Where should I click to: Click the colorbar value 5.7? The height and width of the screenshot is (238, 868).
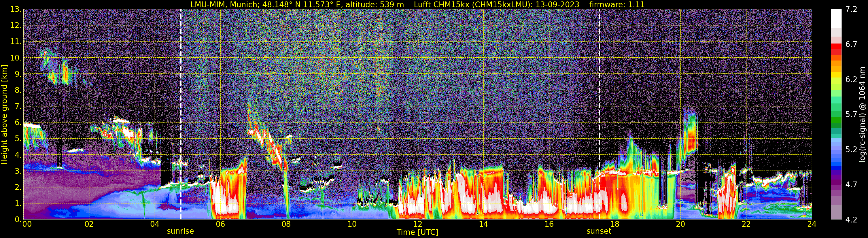point(851,114)
